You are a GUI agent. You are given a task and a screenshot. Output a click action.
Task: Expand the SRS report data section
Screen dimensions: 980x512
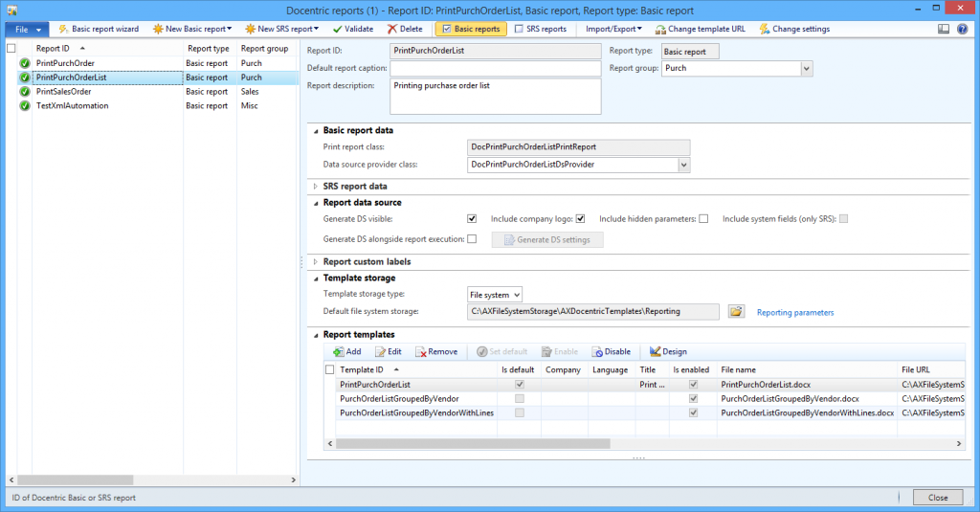point(316,187)
